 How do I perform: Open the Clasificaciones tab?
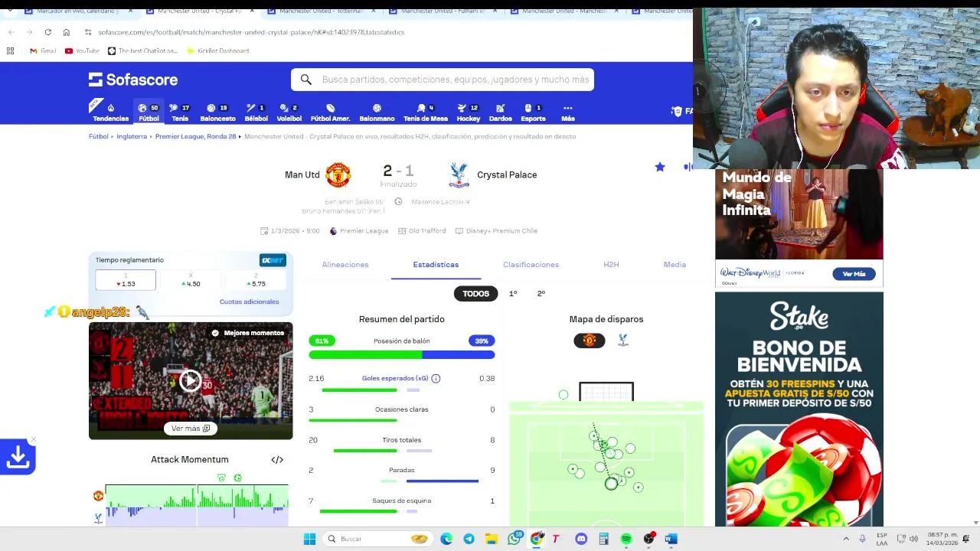click(x=531, y=265)
